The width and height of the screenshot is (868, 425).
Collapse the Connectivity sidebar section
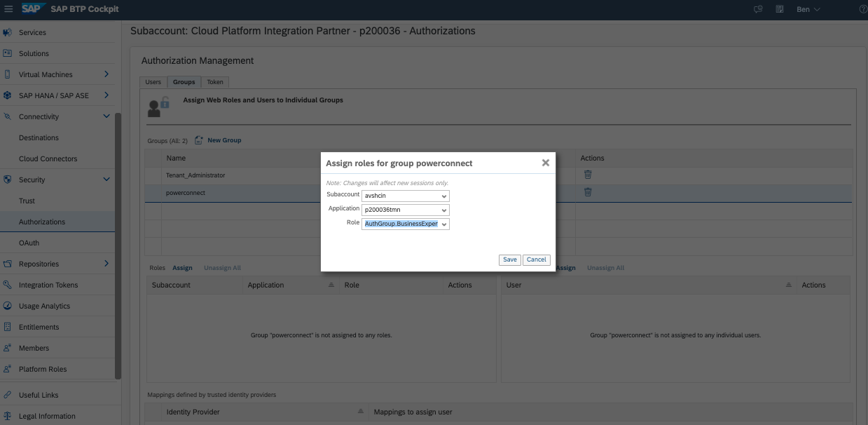click(106, 116)
